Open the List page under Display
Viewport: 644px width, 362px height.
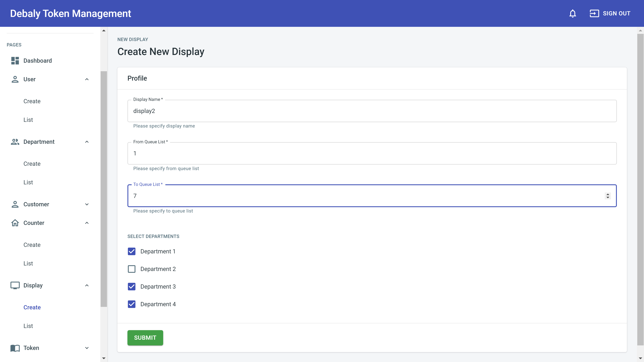coord(28,326)
